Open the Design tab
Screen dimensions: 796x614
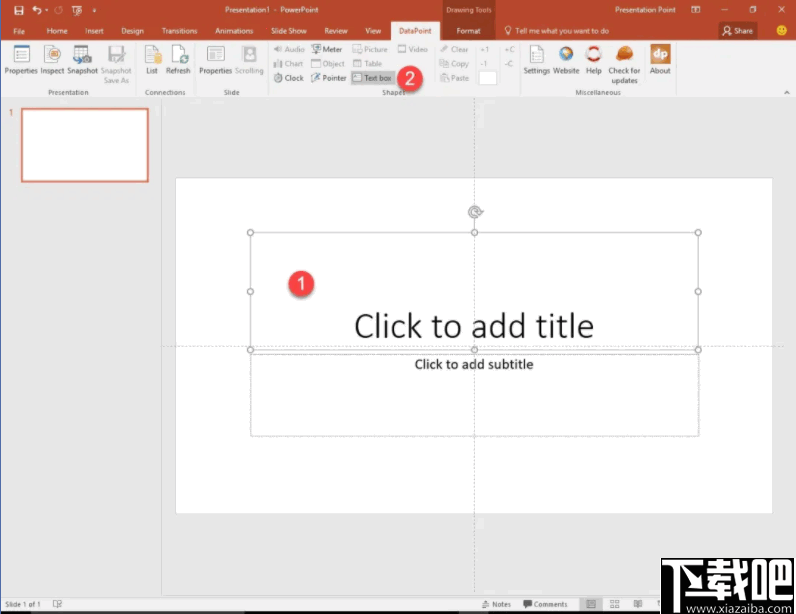(x=132, y=31)
